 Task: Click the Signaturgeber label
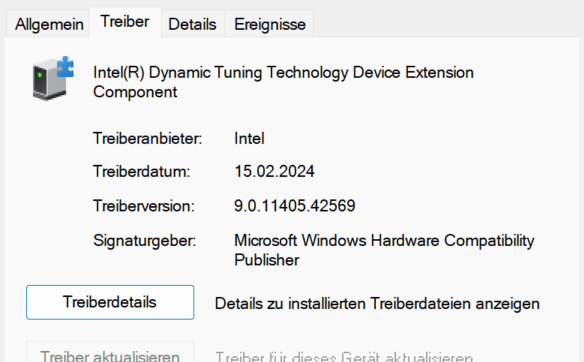tap(145, 241)
